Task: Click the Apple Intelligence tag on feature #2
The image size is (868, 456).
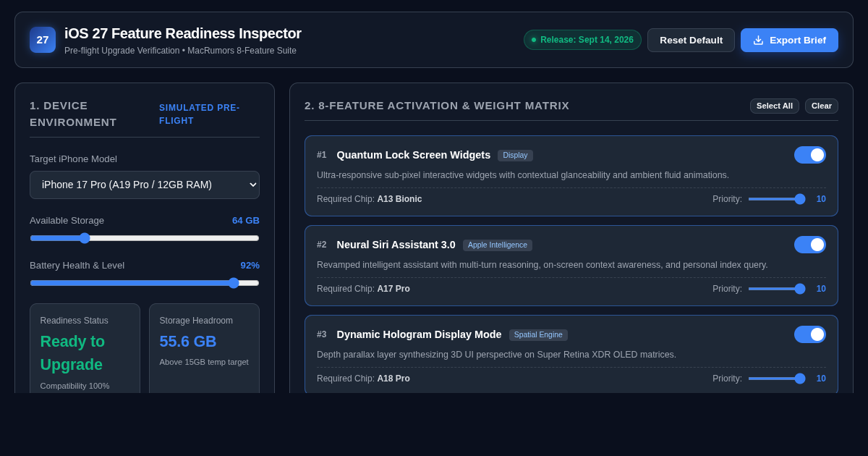Action: [x=498, y=245]
